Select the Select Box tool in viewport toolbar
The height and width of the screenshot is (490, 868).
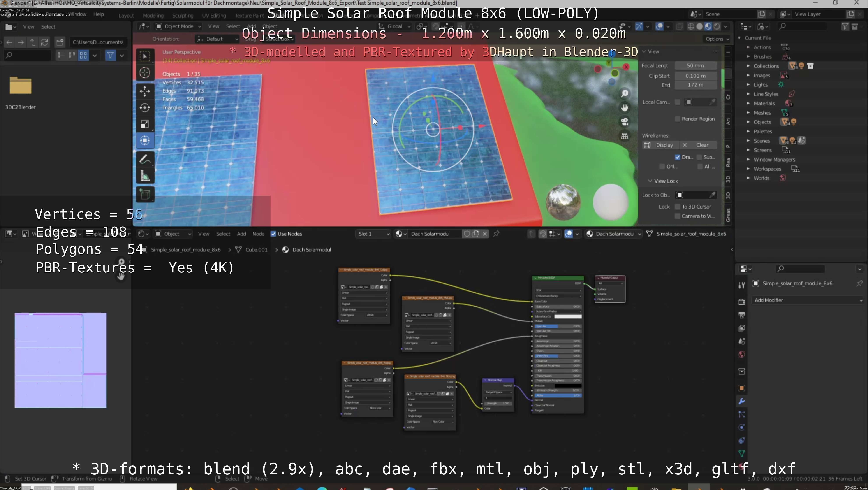pyautogui.click(x=145, y=56)
